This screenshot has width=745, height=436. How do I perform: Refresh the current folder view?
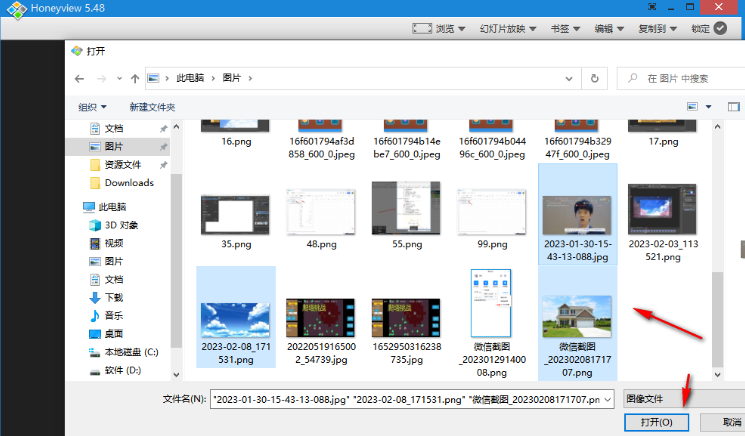(595, 77)
